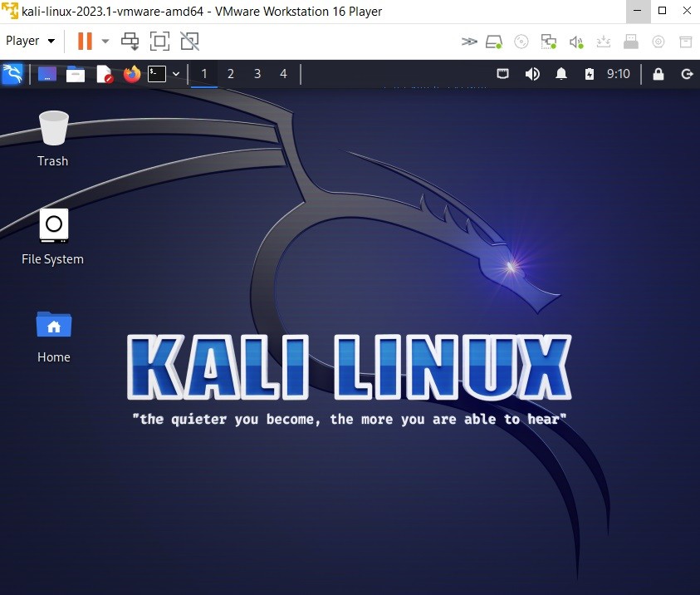Toggle Unity mode in VMware toolbar
The width and height of the screenshot is (700, 595).
point(130,41)
